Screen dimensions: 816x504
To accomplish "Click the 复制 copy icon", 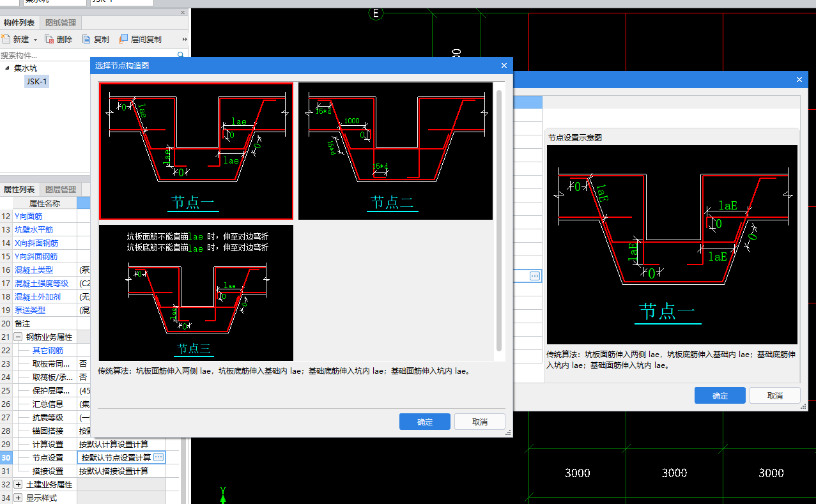I will pos(86,39).
